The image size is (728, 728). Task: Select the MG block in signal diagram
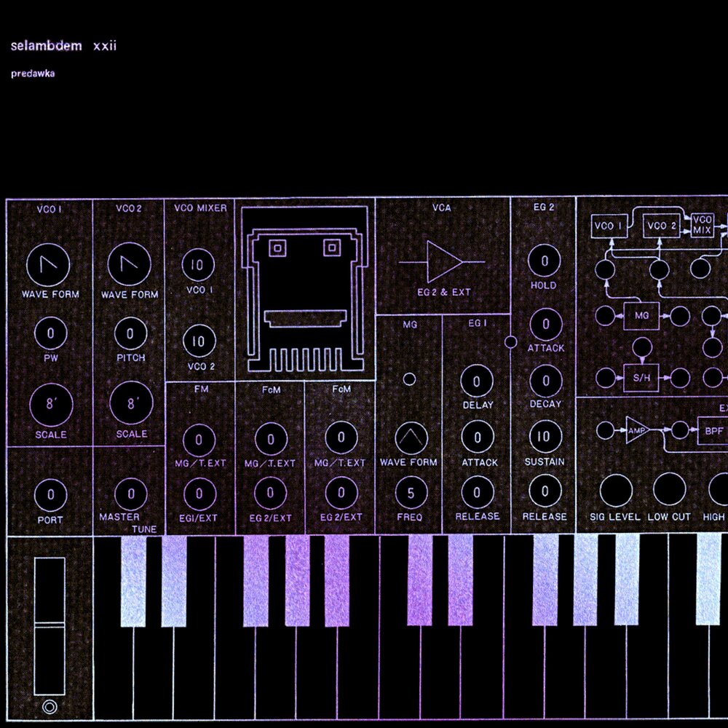(641, 316)
